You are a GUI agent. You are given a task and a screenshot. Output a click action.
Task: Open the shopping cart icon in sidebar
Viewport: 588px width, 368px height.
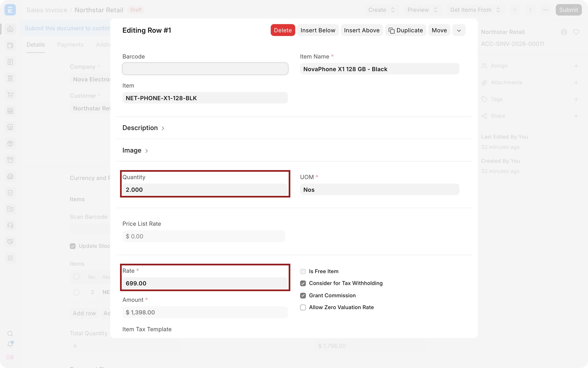(x=10, y=94)
